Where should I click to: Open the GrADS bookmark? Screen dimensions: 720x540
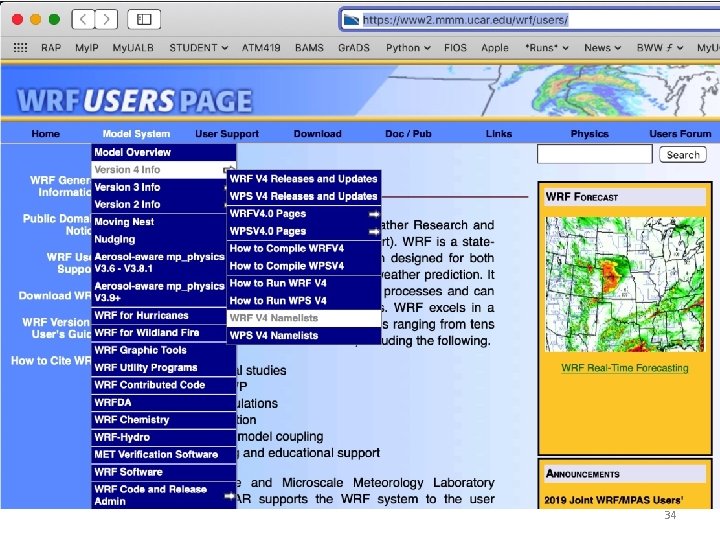pyautogui.click(x=354, y=48)
